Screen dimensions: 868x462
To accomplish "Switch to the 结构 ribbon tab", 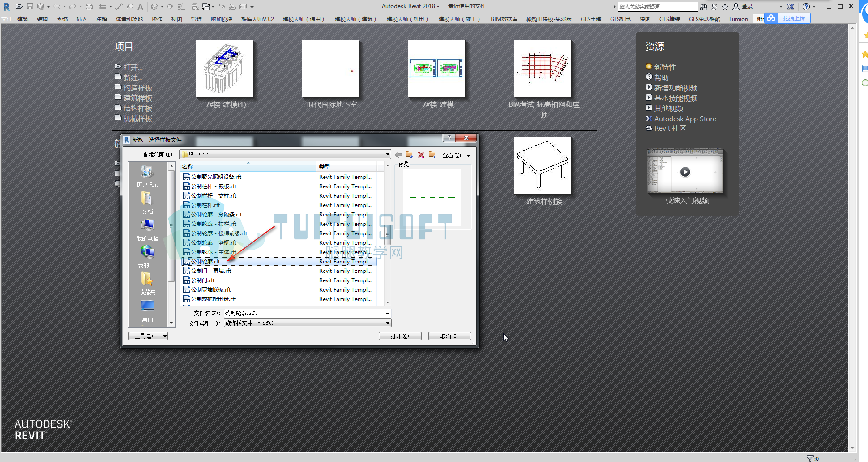I will [43, 19].
